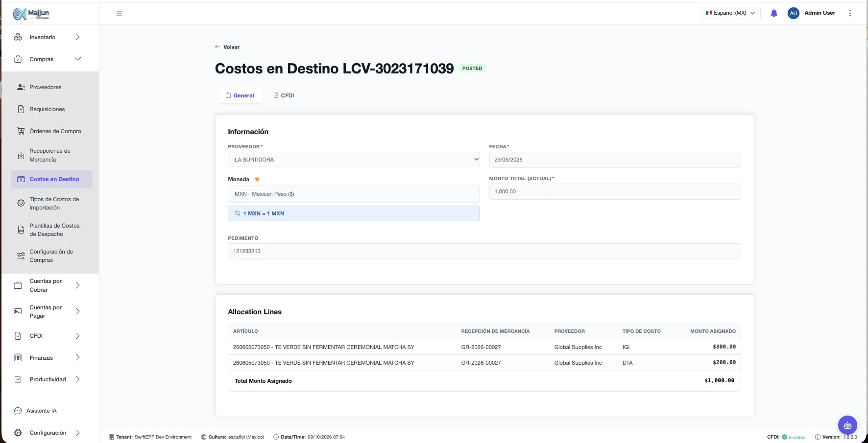
Task: Expand the CFDI sidebar chevron
Action: coord(77,336)
